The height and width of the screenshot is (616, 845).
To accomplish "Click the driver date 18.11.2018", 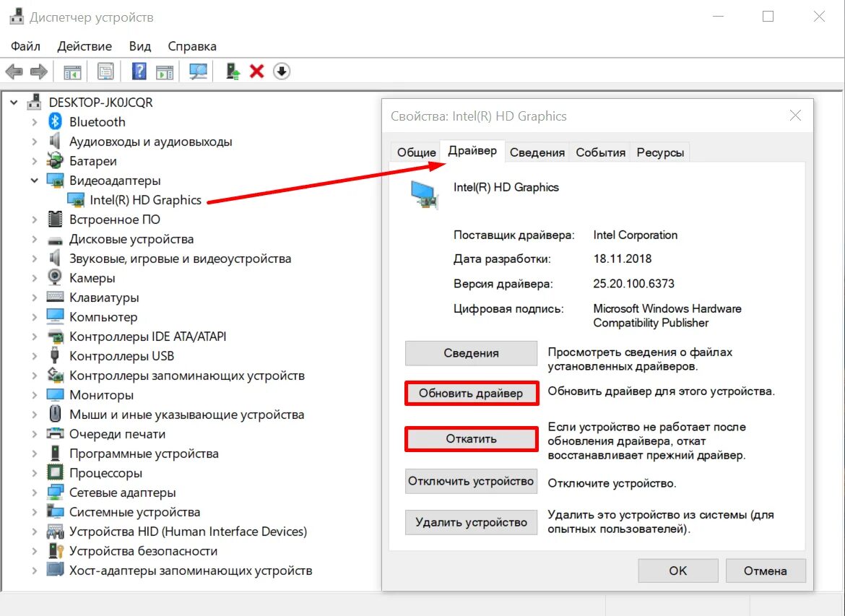I will click(623, 259).
